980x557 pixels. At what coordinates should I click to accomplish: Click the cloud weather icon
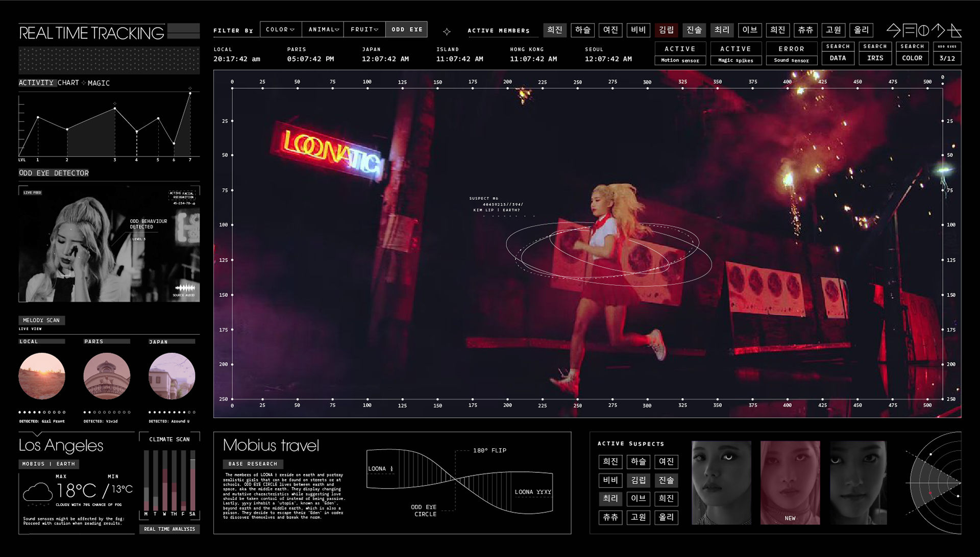pyautogui.click(x=38, y=492)
